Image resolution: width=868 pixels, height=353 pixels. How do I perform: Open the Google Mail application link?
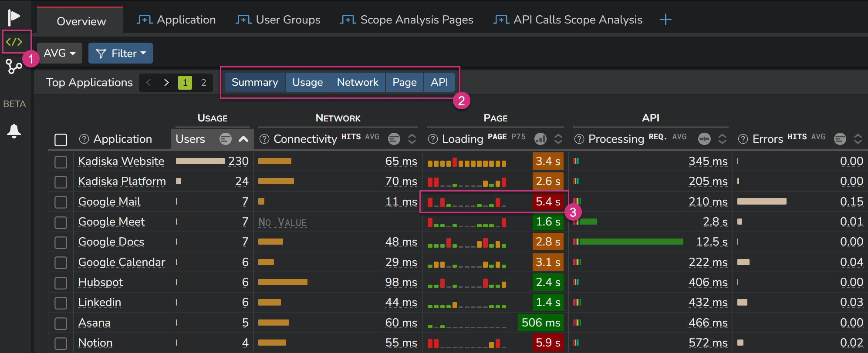point(109,202)
